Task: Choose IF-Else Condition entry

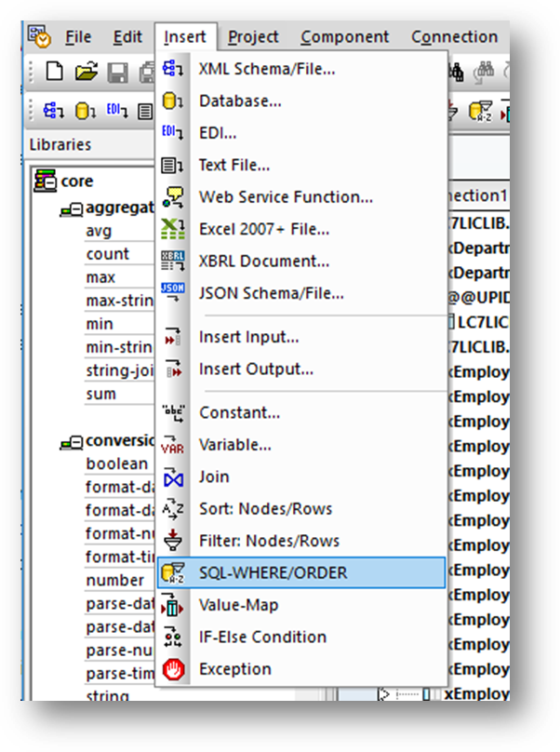Action: 301,638
